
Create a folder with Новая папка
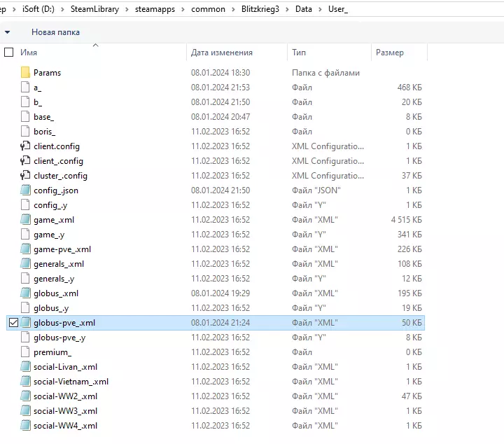[55, 32]
